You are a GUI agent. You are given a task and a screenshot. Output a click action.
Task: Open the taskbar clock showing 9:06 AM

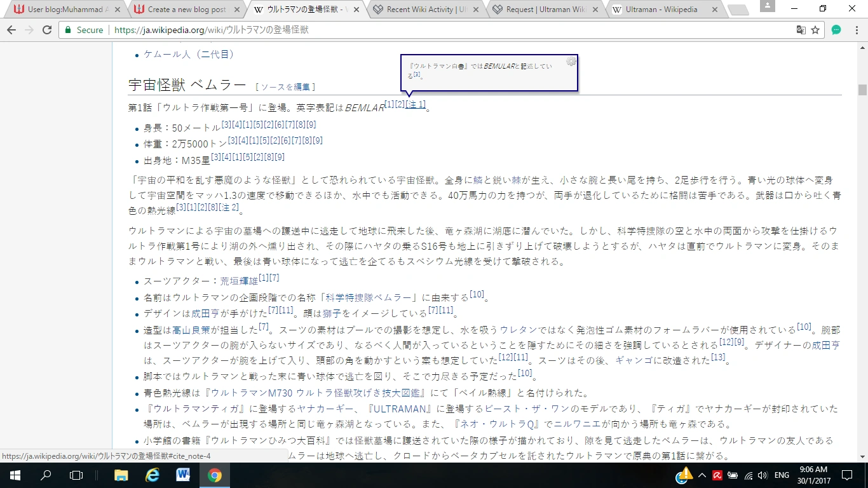pos(814,475)
